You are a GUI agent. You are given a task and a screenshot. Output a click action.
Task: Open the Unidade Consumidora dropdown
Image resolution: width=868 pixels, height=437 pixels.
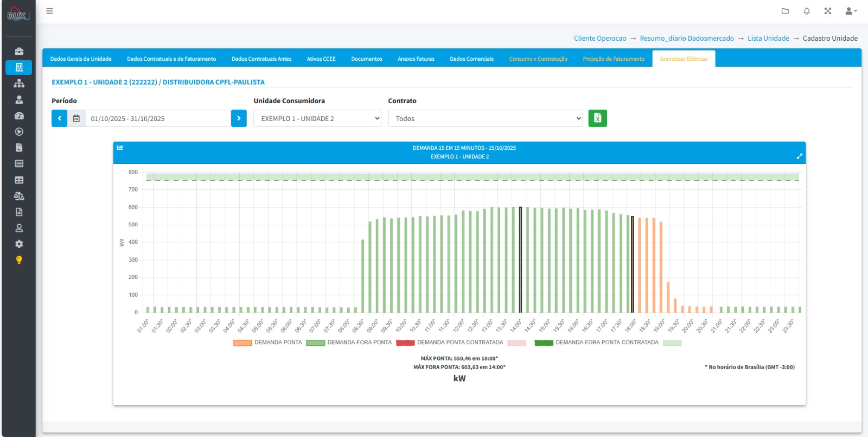pos(317,118)
